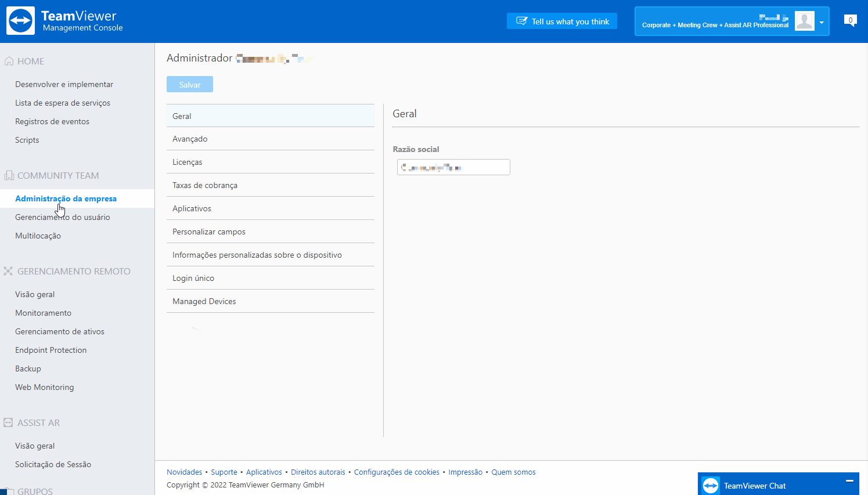Click the TeamViewer logo icon
This screenshot has height=495, width=868.
20,21
